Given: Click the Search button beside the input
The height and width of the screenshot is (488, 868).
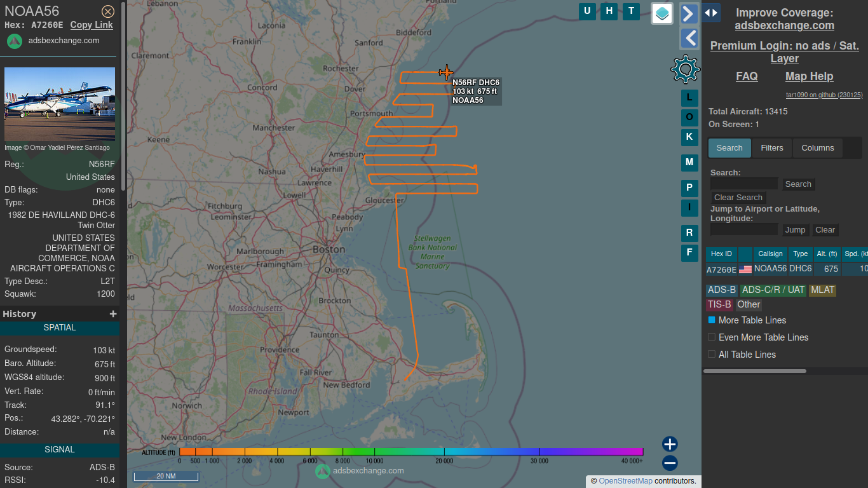Looking at the screenshot, I should point(798,184).
